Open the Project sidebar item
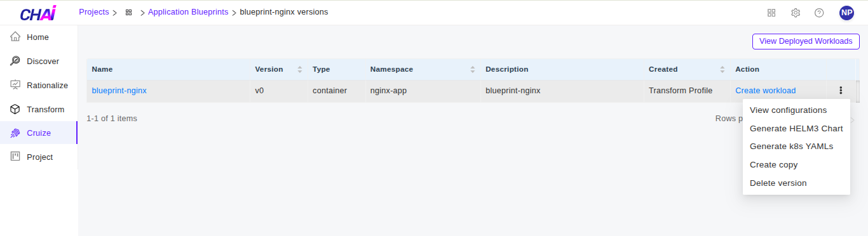 point(38,157)
